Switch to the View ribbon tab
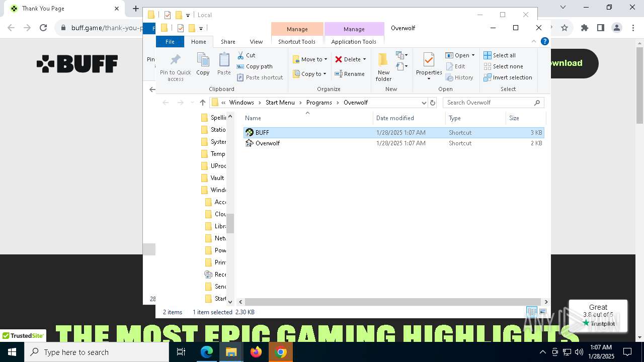 (256, 42)
